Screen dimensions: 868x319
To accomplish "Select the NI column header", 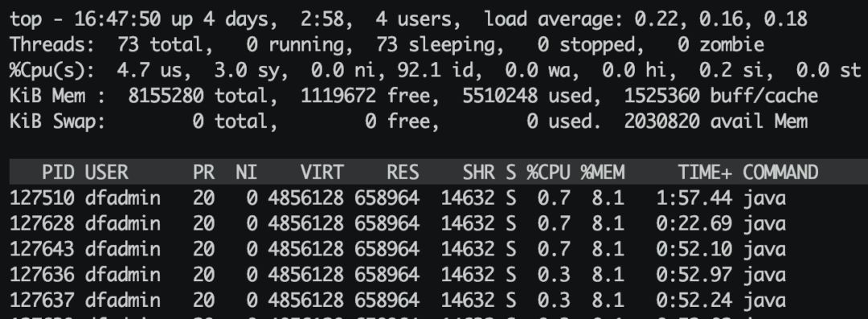I will tap(247, 173).
